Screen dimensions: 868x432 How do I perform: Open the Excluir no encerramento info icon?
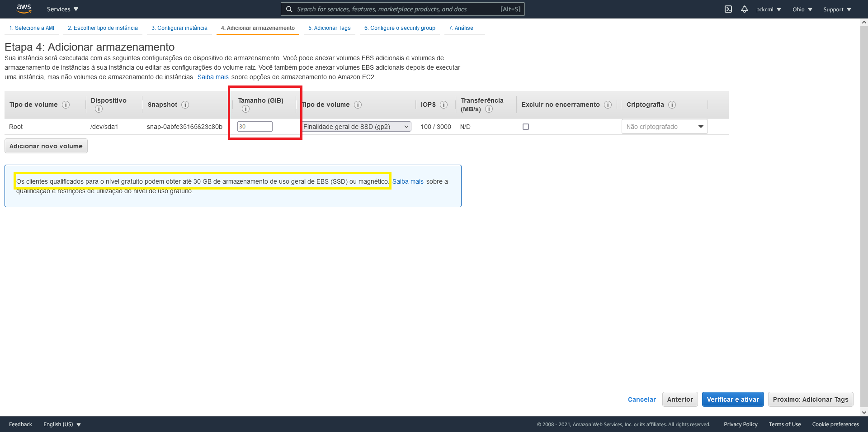609,104
